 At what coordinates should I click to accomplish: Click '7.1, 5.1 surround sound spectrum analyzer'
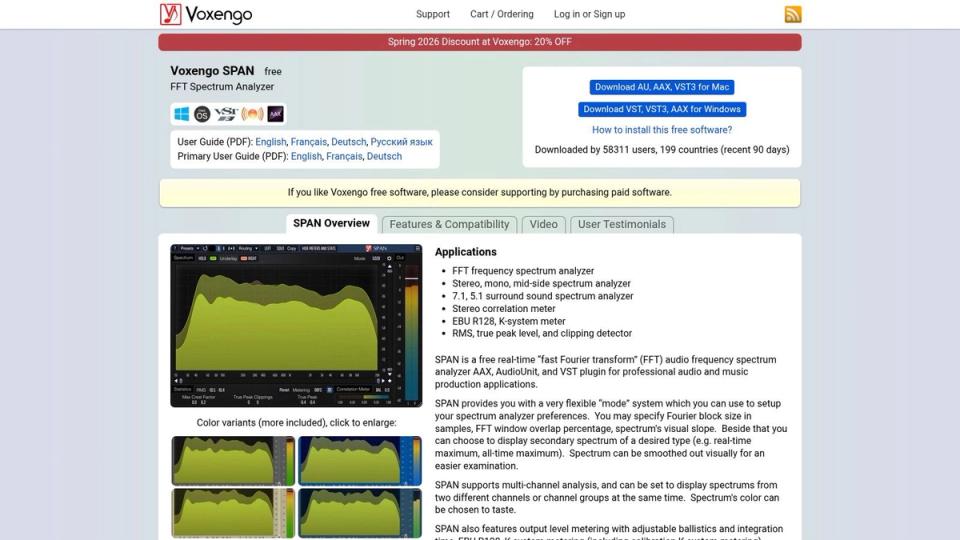click(542, 296)
